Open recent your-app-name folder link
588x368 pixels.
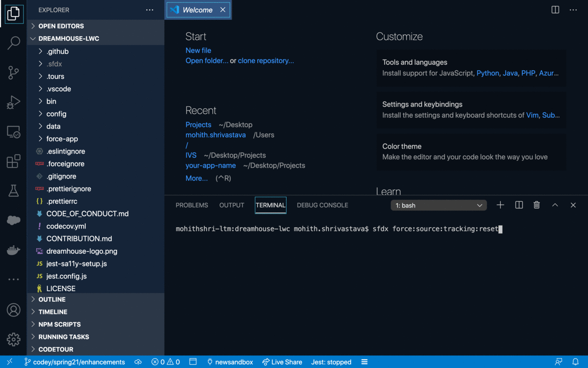coord(211,165)
